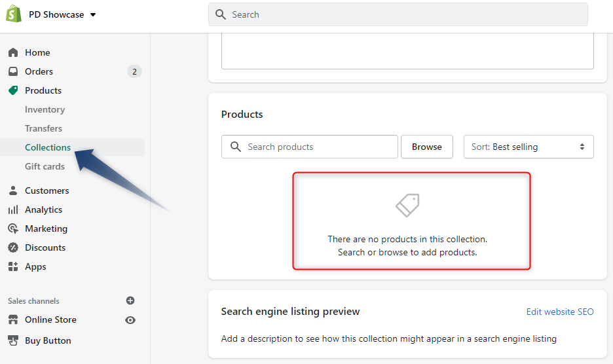Viewport: 613px width, 364px height.
Task: Click the Orders inbox icon
Action: coord(13,71)
